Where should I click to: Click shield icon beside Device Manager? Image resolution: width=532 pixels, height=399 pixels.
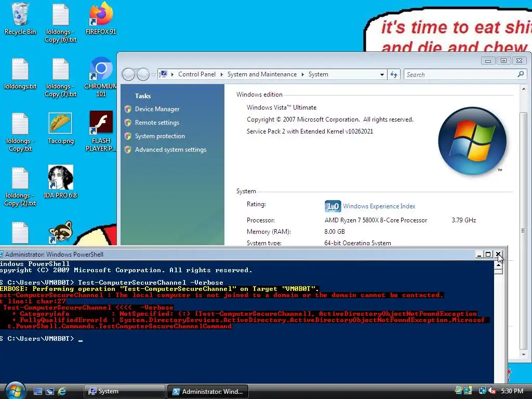point(128,109)
